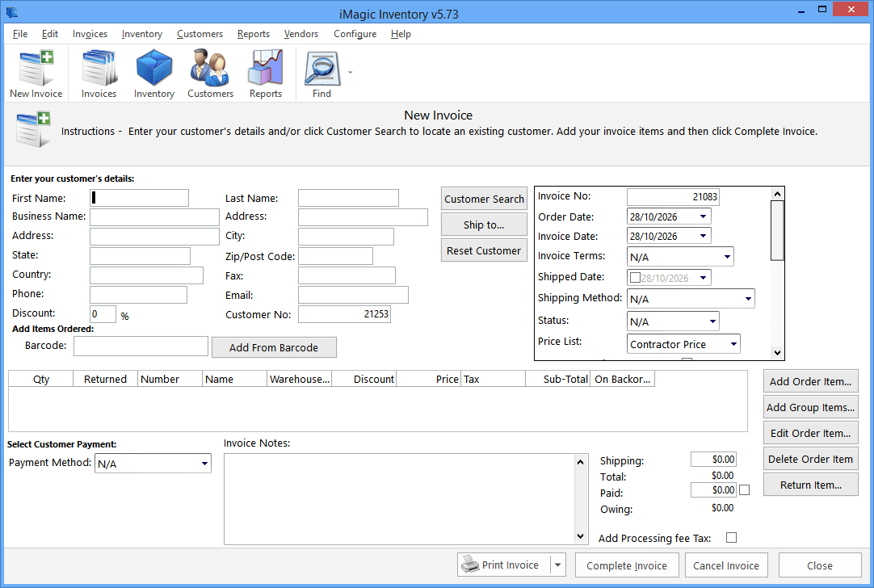Click the Close button at bottom
874x588 pixels.
tap(819, 565)
